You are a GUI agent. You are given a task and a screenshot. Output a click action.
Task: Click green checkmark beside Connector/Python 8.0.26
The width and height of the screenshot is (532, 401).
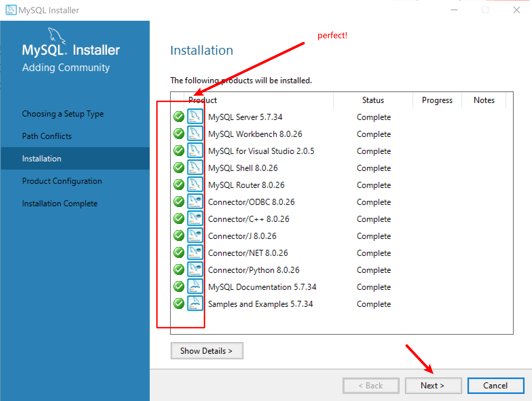click(179, 269)
